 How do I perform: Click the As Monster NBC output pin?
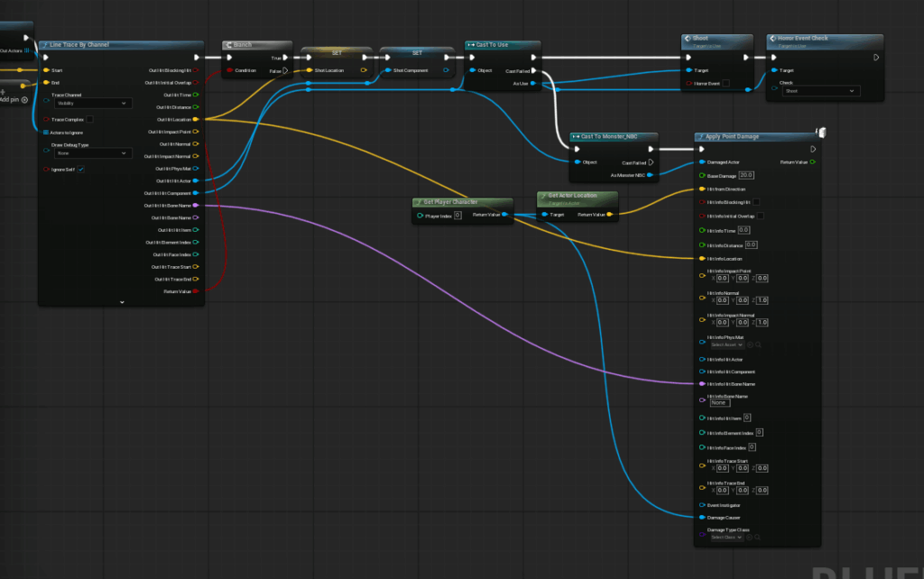[x=650, y=175]
